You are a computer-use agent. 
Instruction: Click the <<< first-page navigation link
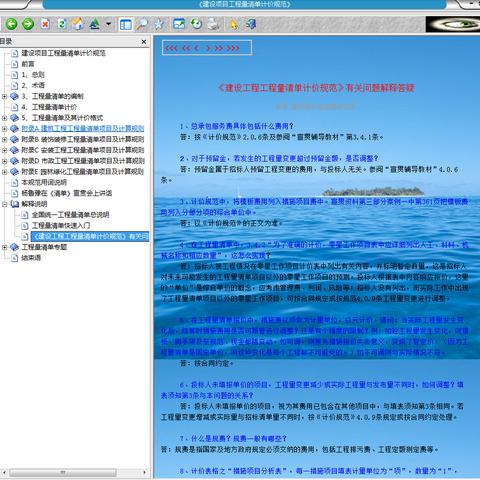pyautogui.click(x=172, y=48)
